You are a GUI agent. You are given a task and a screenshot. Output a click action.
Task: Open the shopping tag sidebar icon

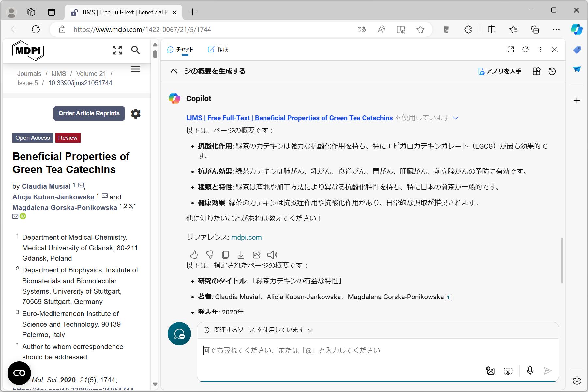577,50
